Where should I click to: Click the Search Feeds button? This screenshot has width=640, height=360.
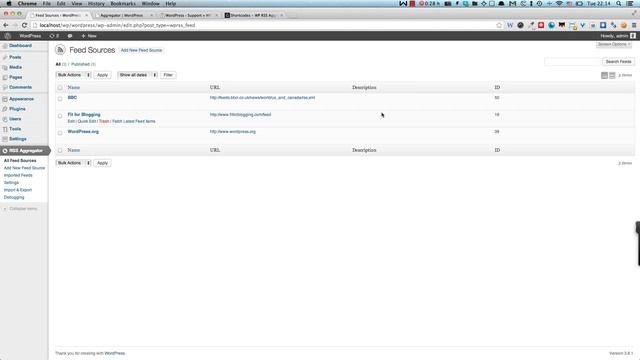[x=618, y=62]
